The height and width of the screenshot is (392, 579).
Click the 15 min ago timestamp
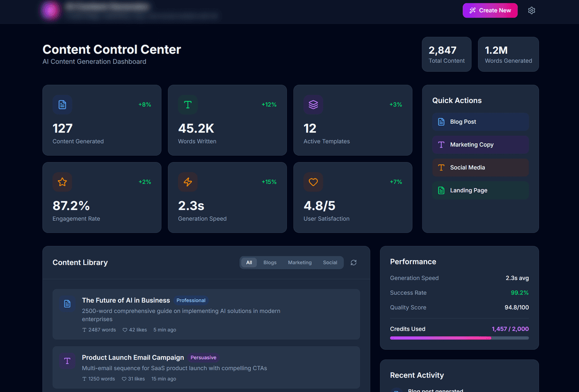pos(164,379)
